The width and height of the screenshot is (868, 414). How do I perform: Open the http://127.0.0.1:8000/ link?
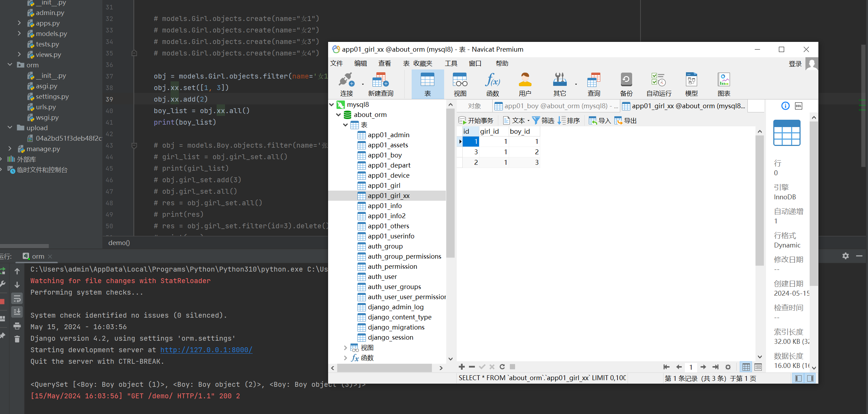pos(206,350)
